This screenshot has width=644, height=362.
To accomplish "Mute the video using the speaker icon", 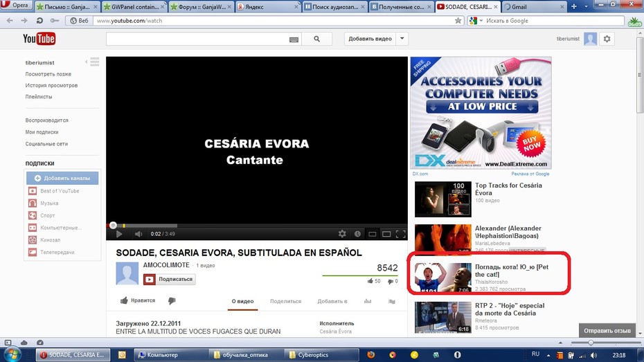I will point(138,234).
